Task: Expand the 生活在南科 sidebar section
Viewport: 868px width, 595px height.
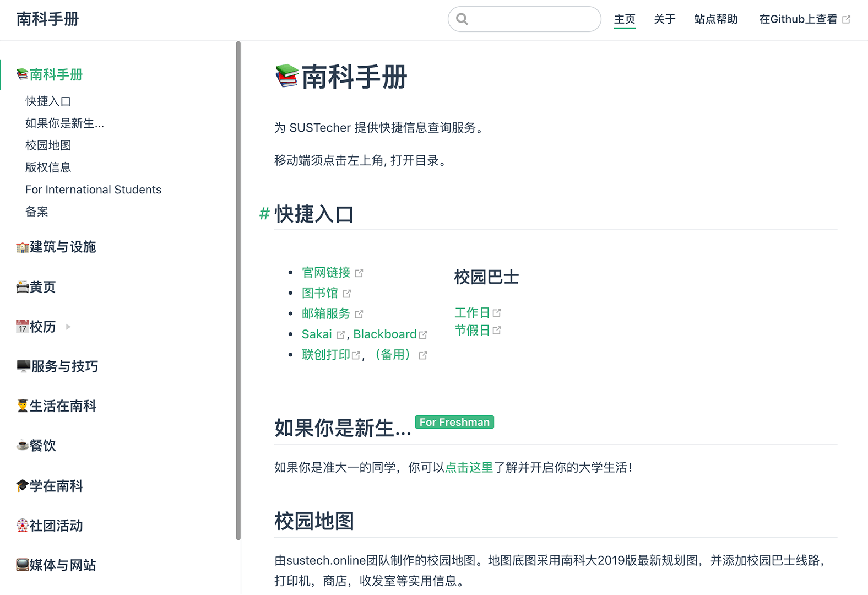Action: 63,406
